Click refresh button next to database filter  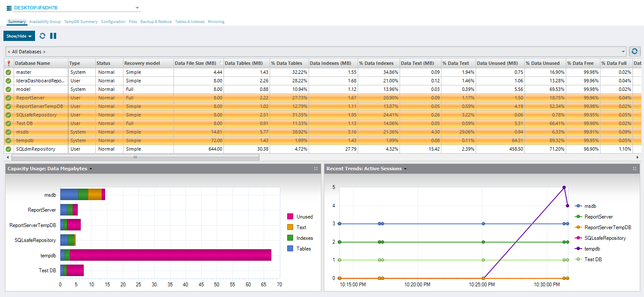(635, 52)
